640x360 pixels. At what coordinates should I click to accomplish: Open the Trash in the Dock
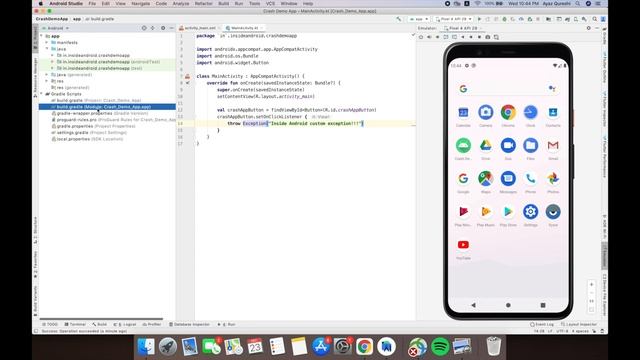pos(494,347)
